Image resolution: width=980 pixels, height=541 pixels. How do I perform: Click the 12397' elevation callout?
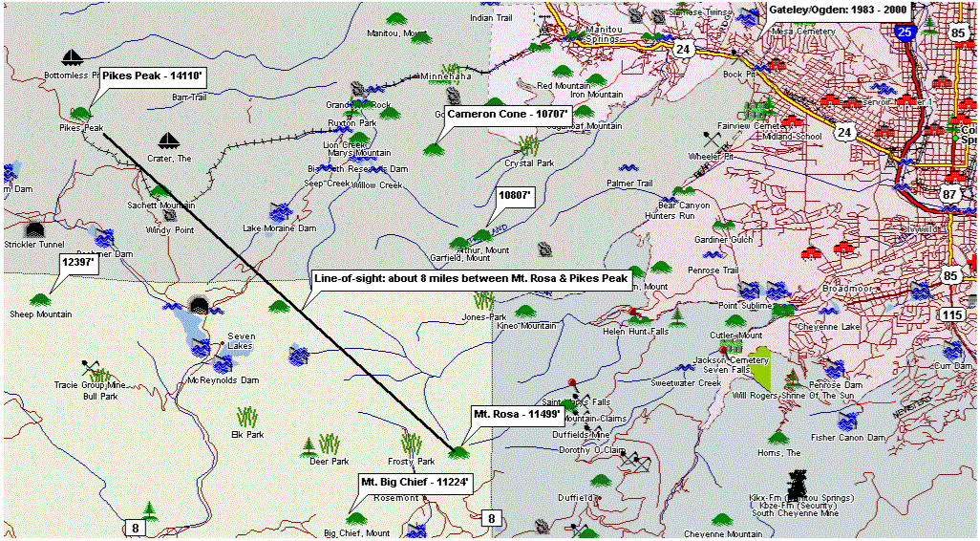[78, 263]
